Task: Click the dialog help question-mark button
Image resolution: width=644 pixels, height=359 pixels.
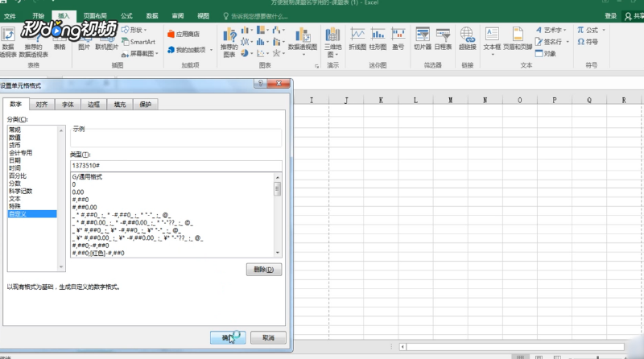Action: tap(260, 84)
